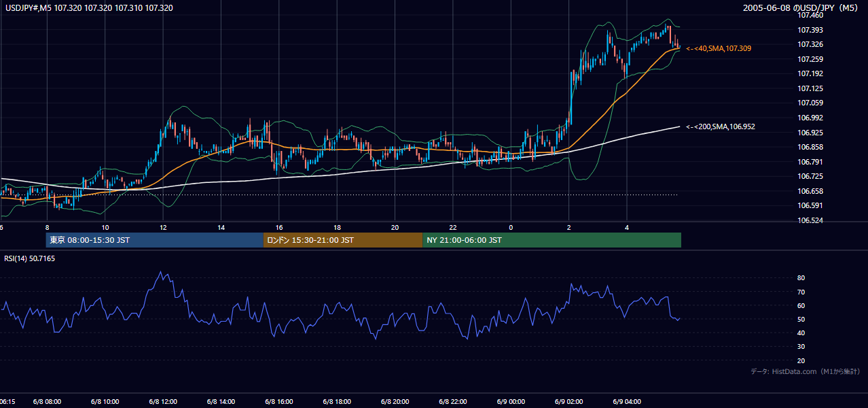
Task: Click the 6/8 08:00 time axis label
Action: pyautogui.click(x=48, y=402)
